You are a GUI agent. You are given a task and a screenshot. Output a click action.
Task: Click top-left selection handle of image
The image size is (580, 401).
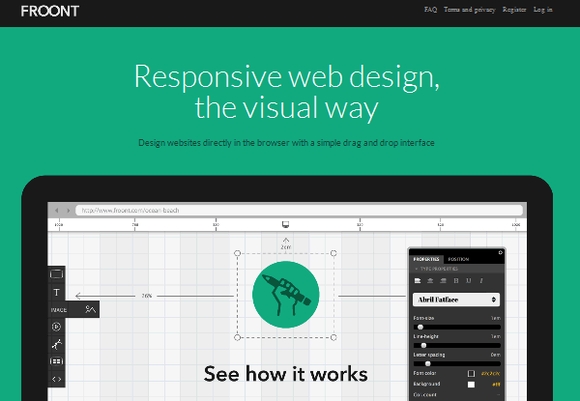coord(237,253)
